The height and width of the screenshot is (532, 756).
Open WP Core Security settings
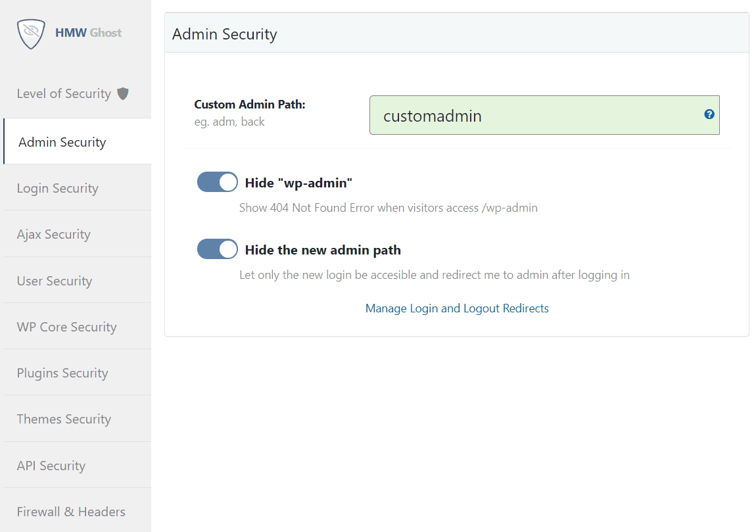coord(66,326)
